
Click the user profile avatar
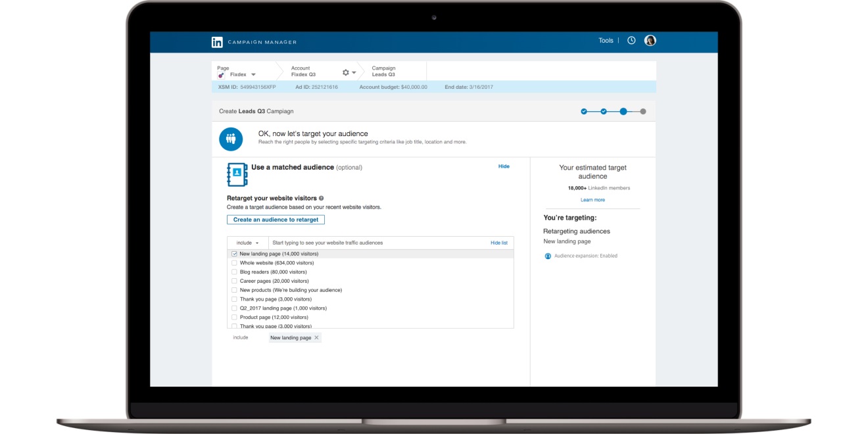click(650, 41)
